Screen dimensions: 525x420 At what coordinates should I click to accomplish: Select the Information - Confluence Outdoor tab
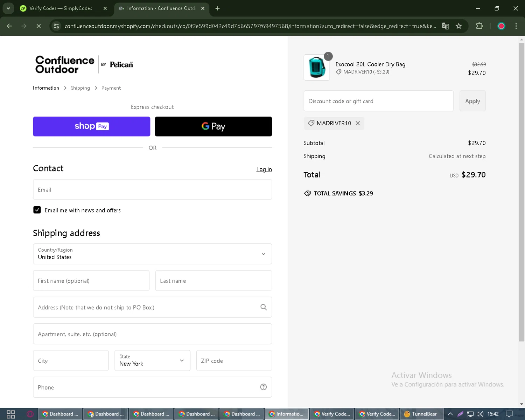pyautogui.click(x=161, y=8)
